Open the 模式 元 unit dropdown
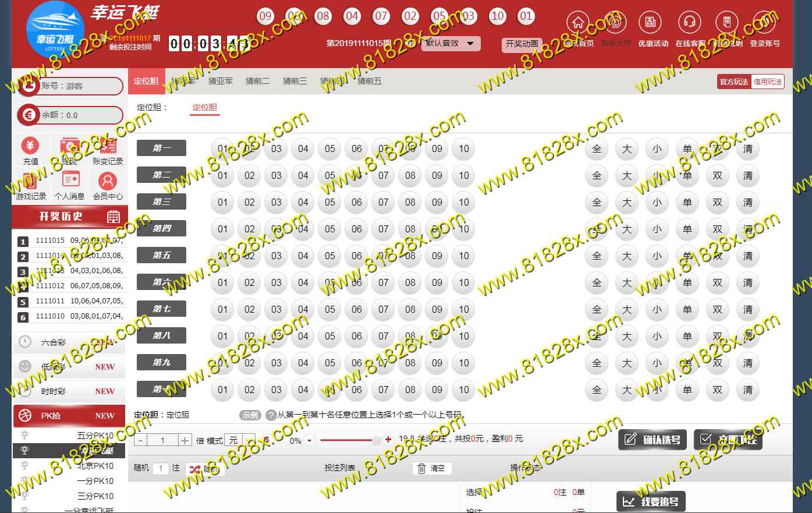This screenshot has width=812, height=513. [x=241, y=441]
